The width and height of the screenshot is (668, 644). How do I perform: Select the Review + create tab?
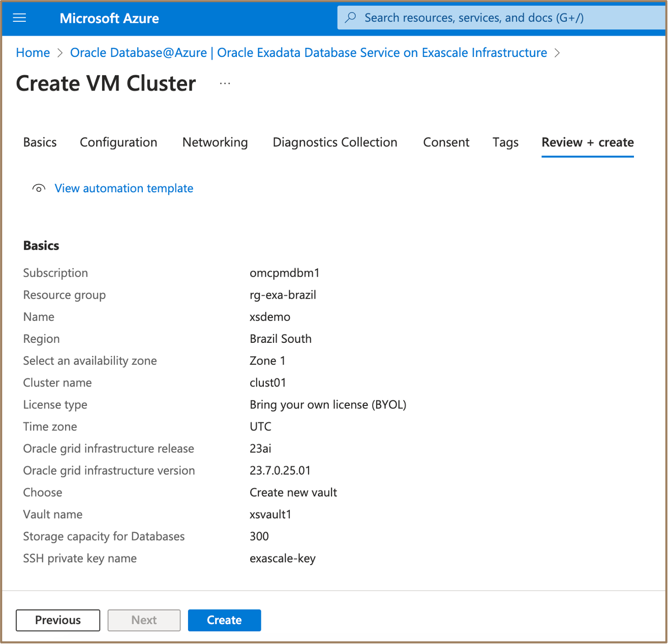pos(588,142)
